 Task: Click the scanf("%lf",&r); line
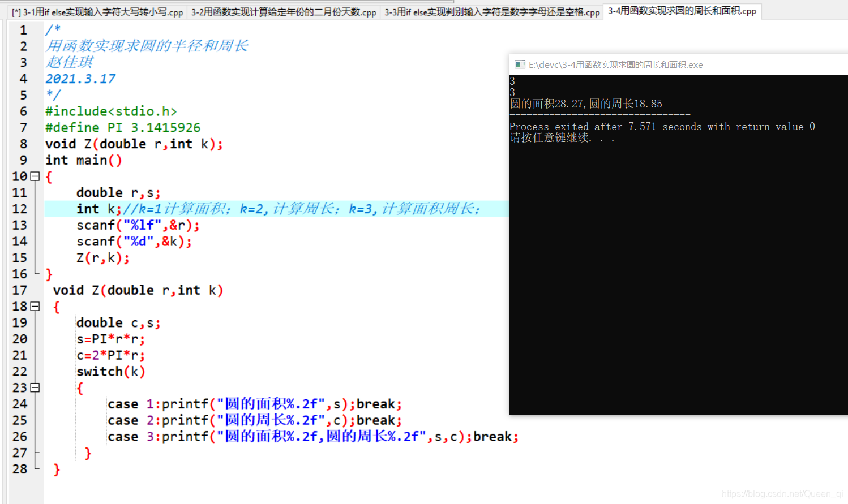[x=138, y=225]
